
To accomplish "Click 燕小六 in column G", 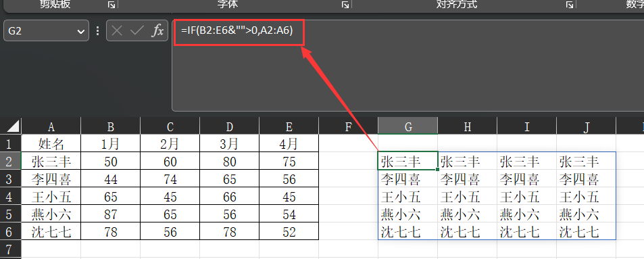I will pos(408,214).
